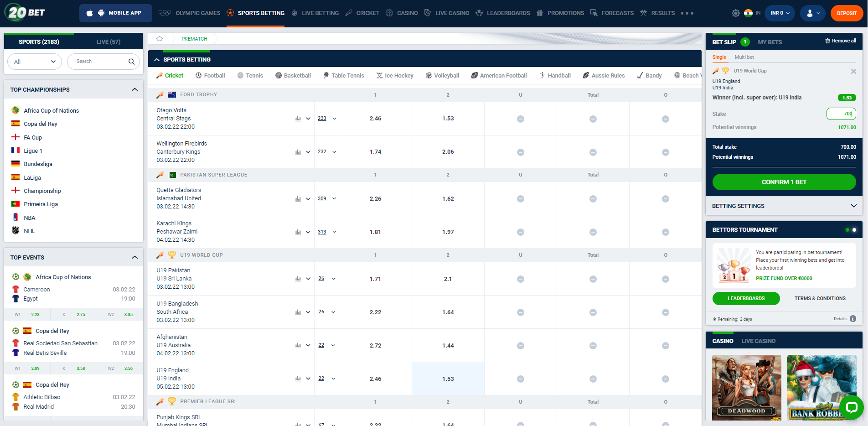Switch to the Live (57) tab
Image resolution: width=868 pixels, height=426 pixels.
pos(108,41)
